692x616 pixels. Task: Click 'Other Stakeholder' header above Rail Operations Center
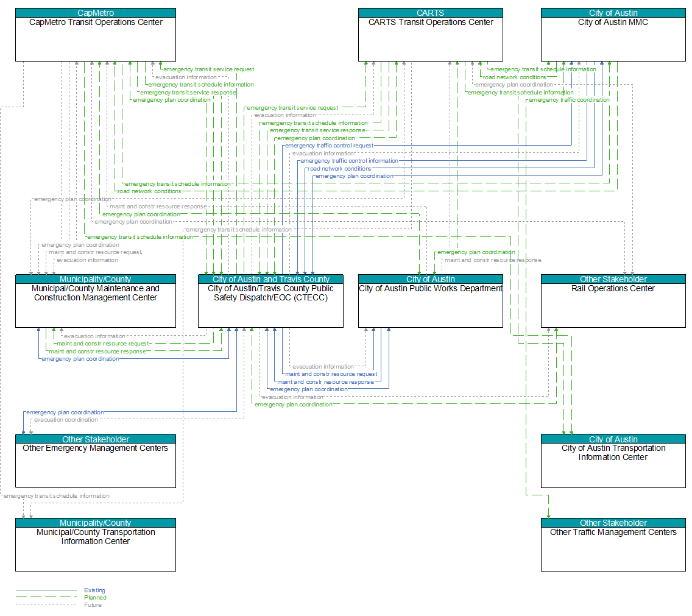[x=613, y=279]
